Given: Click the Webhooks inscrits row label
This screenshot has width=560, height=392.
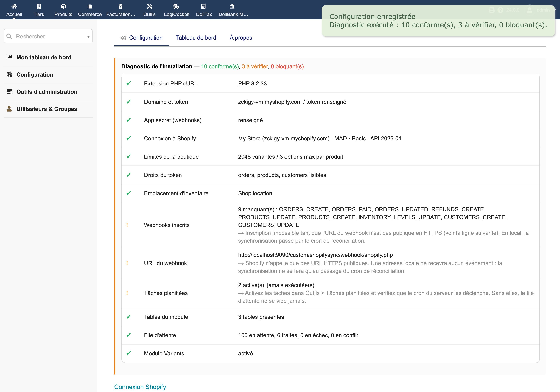Looking at the screenshot, I should pos(167,225).
